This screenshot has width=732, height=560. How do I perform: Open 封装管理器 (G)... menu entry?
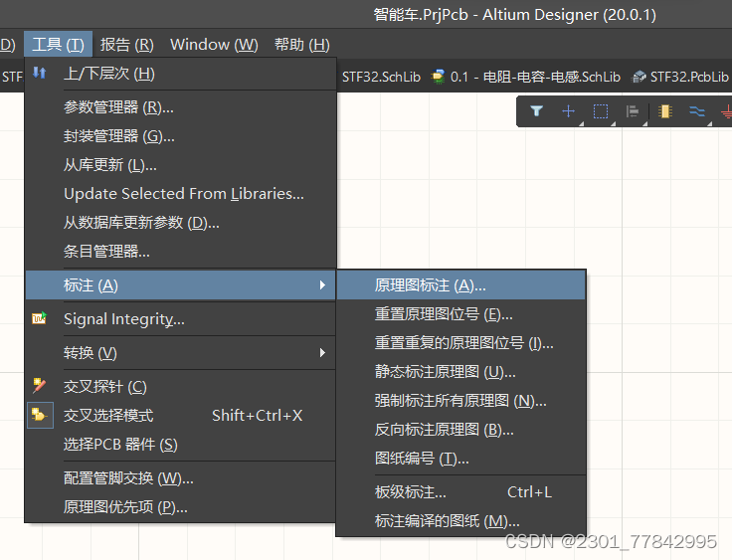[x=181, y=136]
